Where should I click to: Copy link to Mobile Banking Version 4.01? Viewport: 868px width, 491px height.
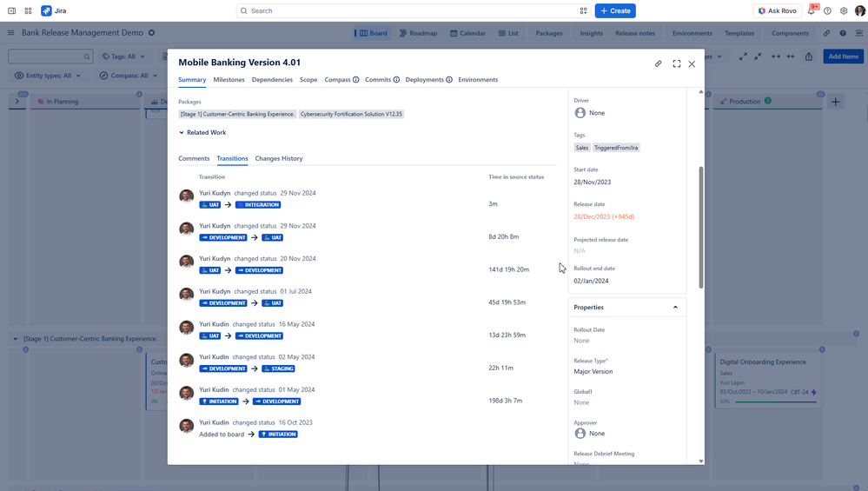[x=659, y=63]
